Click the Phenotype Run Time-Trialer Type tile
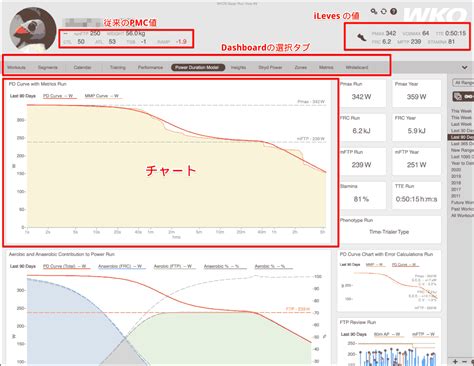Screen dimensions: 474x366 point(390,229)
